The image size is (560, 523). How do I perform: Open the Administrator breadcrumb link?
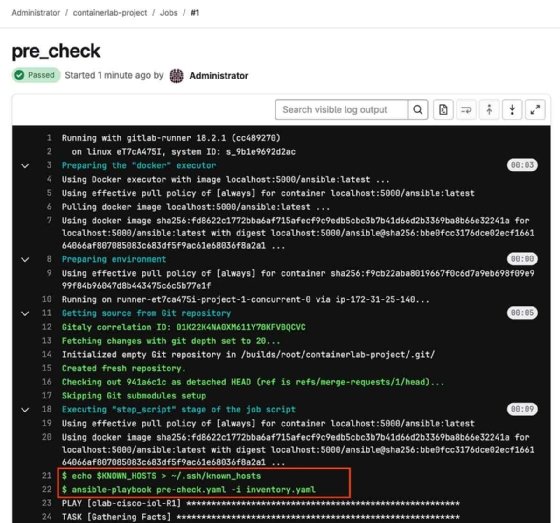[36, 13]
